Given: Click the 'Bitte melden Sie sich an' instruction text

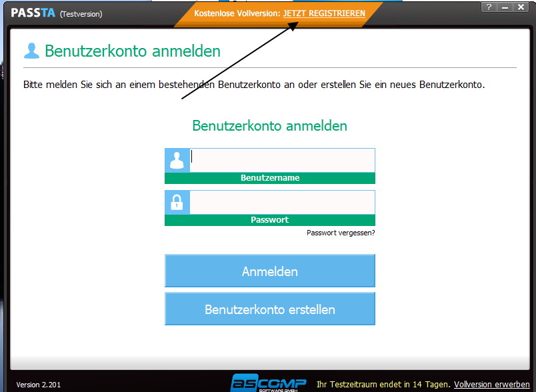Looking at the screenshot, I should (x=254, y=85).
